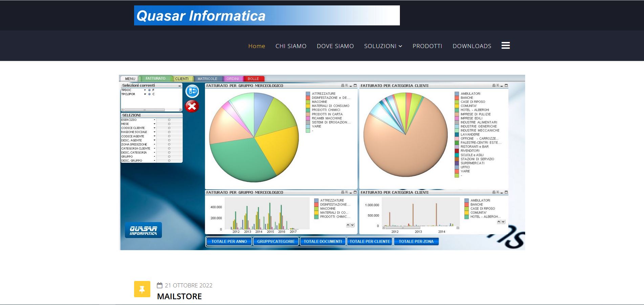Expand the SOLUZIONI dropdown menu
Viewport: 644px width, 305px height.
[x=383, y=46]
